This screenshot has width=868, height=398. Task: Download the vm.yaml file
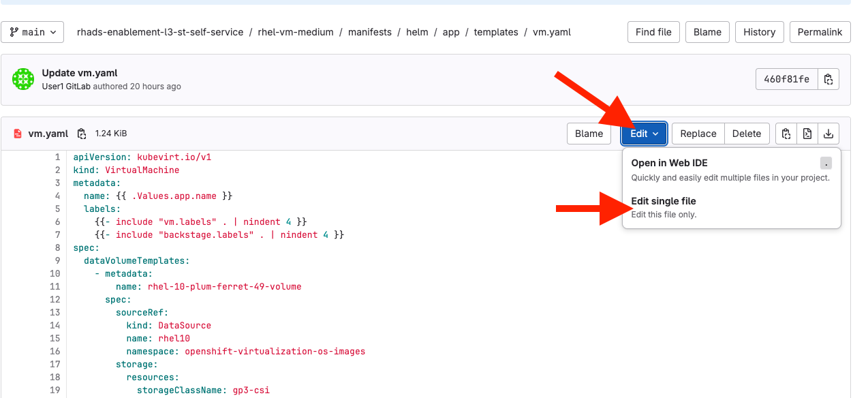tap(828, 134)
